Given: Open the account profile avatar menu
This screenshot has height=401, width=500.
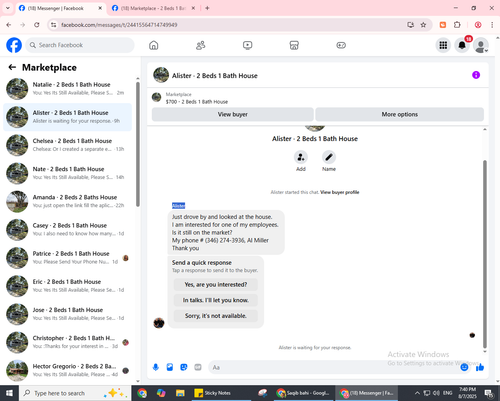Looking at the screenshot, I should tap(481, 45).
